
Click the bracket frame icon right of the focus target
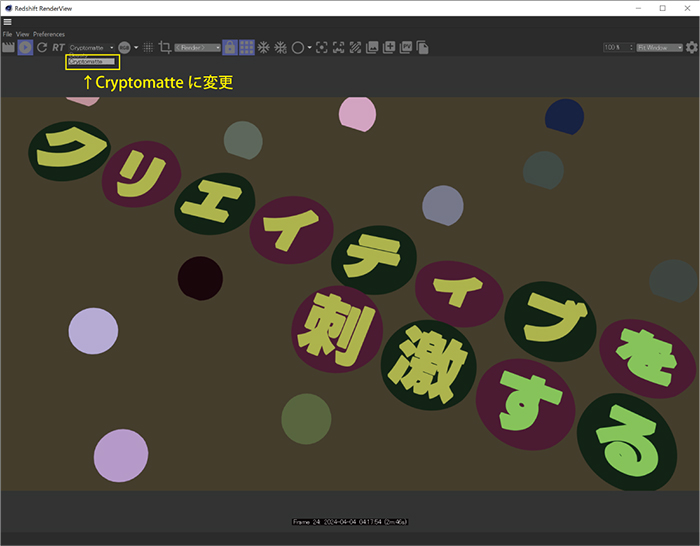tap(338, 47)
